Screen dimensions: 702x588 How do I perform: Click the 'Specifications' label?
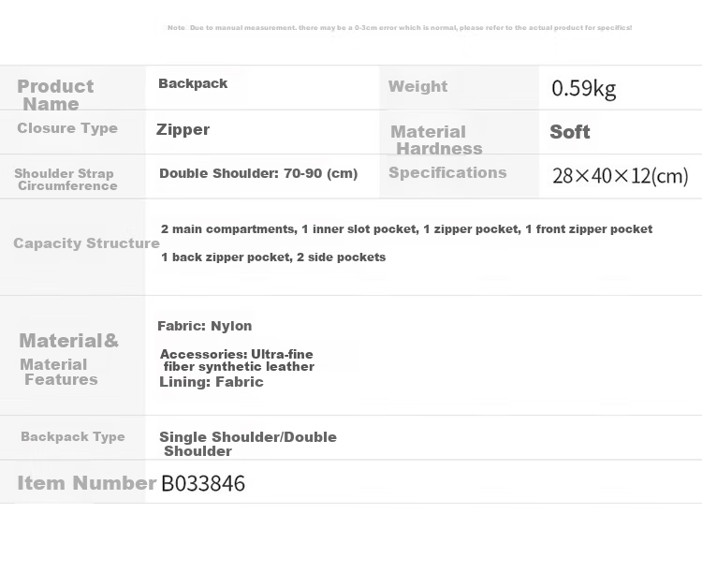coord(447,172)
